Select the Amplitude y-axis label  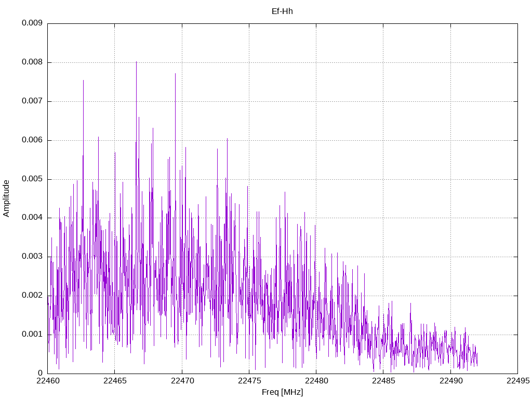[6, 198]
